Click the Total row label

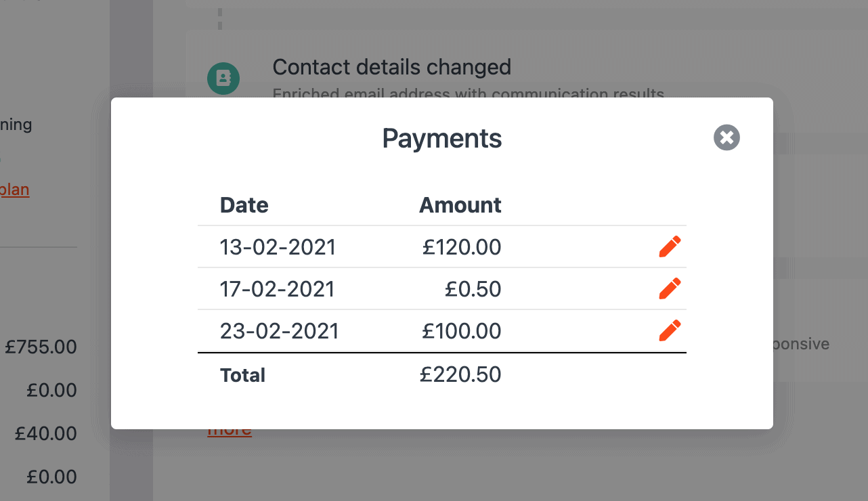242,375
